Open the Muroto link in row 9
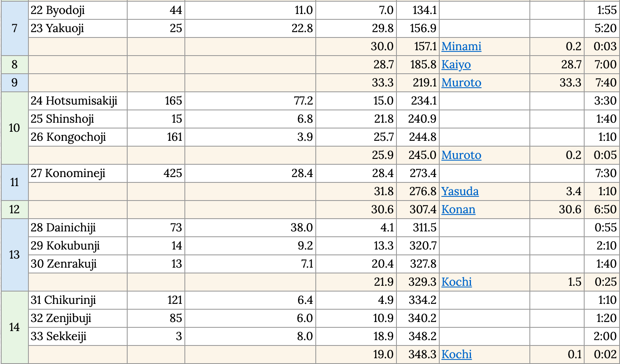This screenshot has height=364, width=620. pos(461,83)
